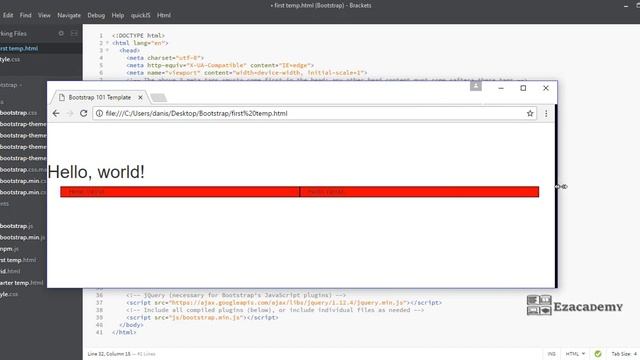Open bootstrap.js in the file tree
Viewport: 640px width, 360px height.
[17, 226]
